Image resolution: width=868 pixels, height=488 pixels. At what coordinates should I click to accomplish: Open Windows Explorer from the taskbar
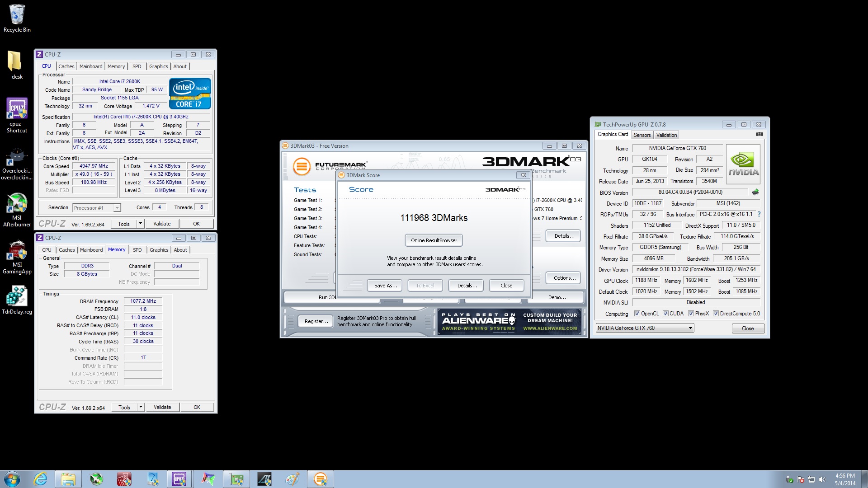pos(68,479)
